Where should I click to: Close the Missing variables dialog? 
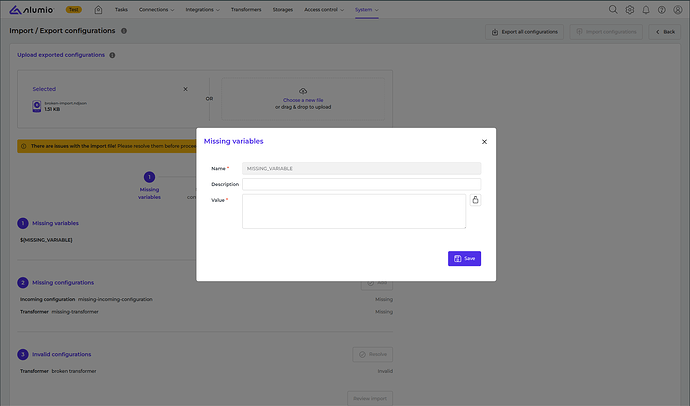[x=484, y=142]
